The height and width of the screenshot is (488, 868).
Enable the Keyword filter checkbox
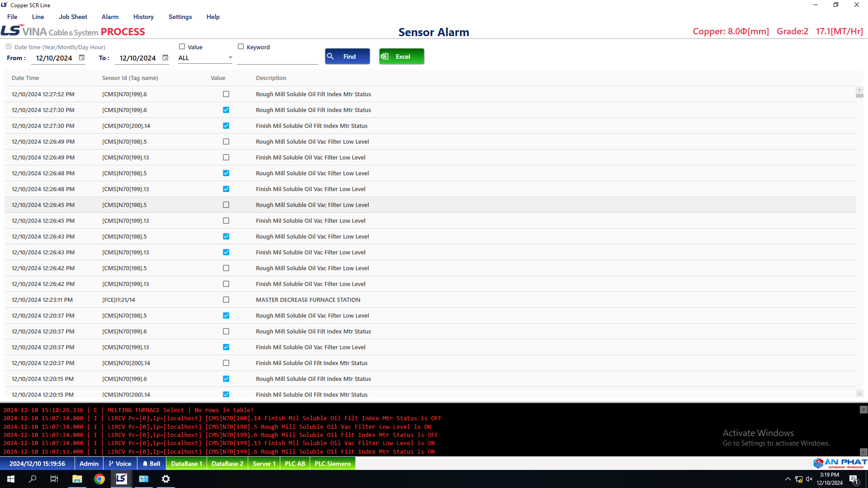(241, 47)
